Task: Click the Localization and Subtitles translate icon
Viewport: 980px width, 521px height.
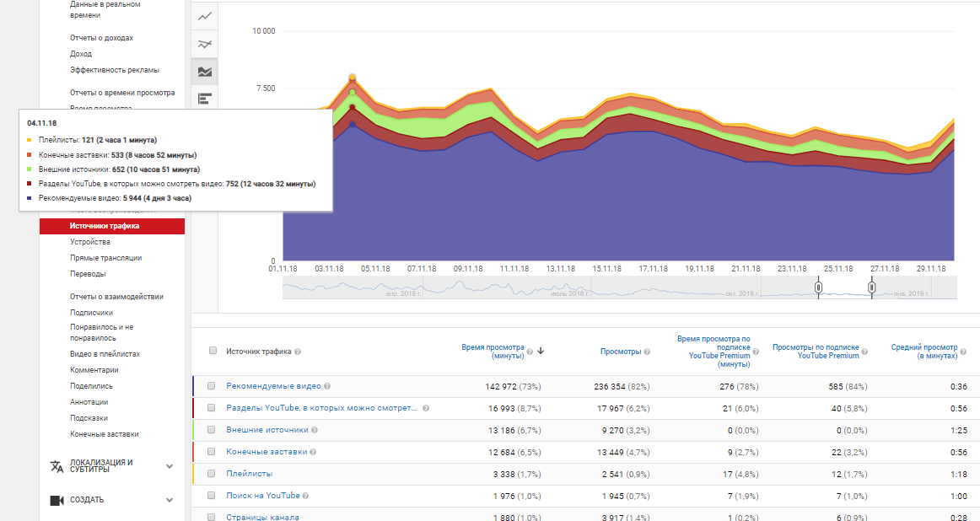Action: point(57,466)
